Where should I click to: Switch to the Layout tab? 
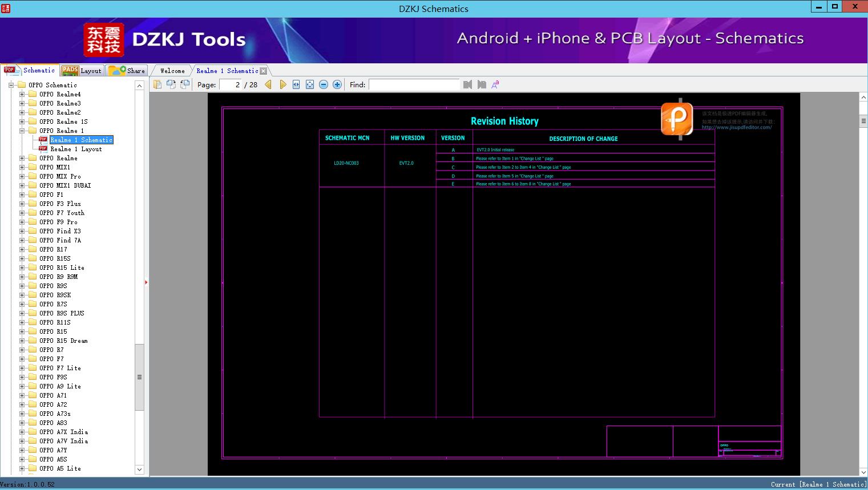(x=82, y=71)
